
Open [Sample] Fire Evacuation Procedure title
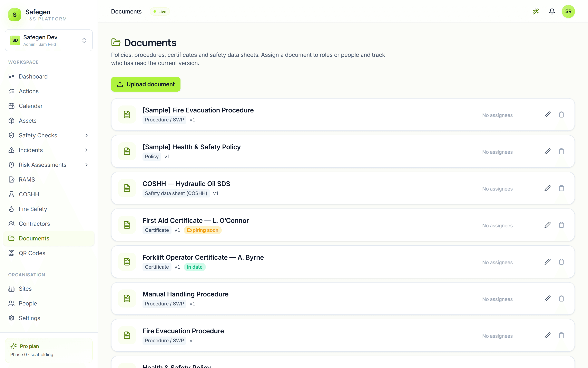pos(198,110)
